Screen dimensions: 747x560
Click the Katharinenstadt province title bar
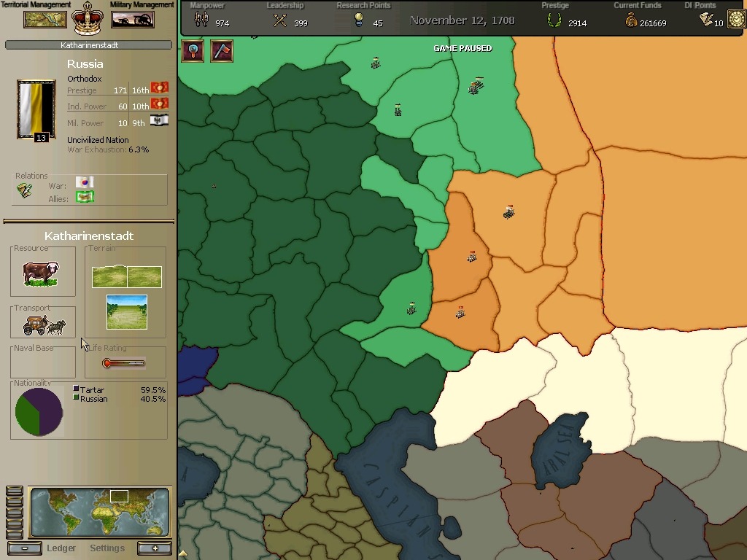pyautogui.click(x=88, y=45)
